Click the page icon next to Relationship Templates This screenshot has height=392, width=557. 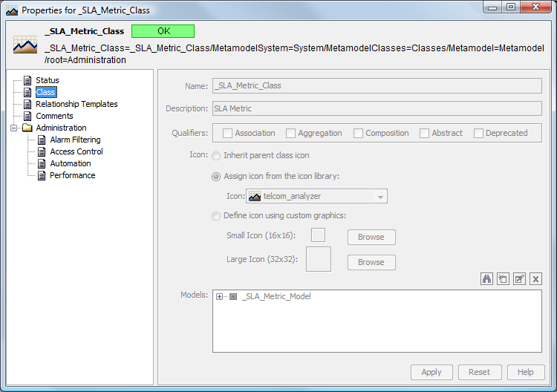27,104
